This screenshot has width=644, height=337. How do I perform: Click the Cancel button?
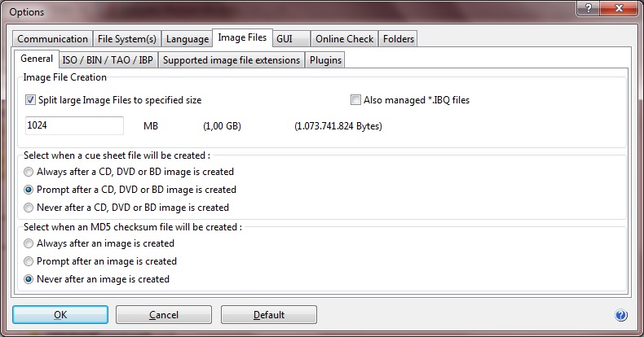click(164, 315)
